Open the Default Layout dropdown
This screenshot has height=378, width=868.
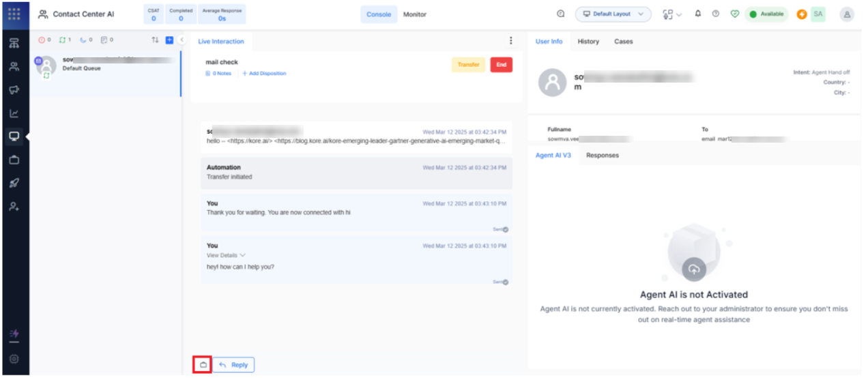613,14
